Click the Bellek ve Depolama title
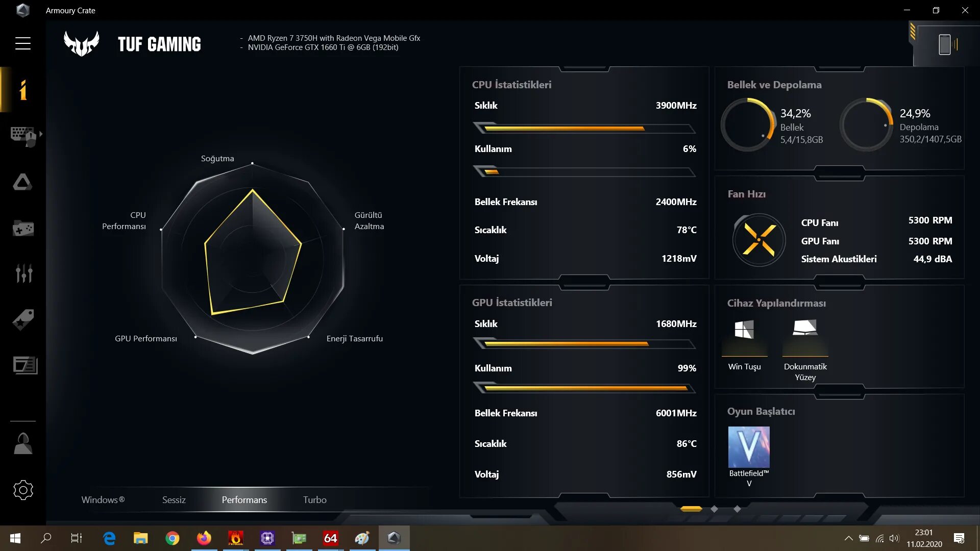The width and height of the screenshot is (980, 551). click(774, 85)
